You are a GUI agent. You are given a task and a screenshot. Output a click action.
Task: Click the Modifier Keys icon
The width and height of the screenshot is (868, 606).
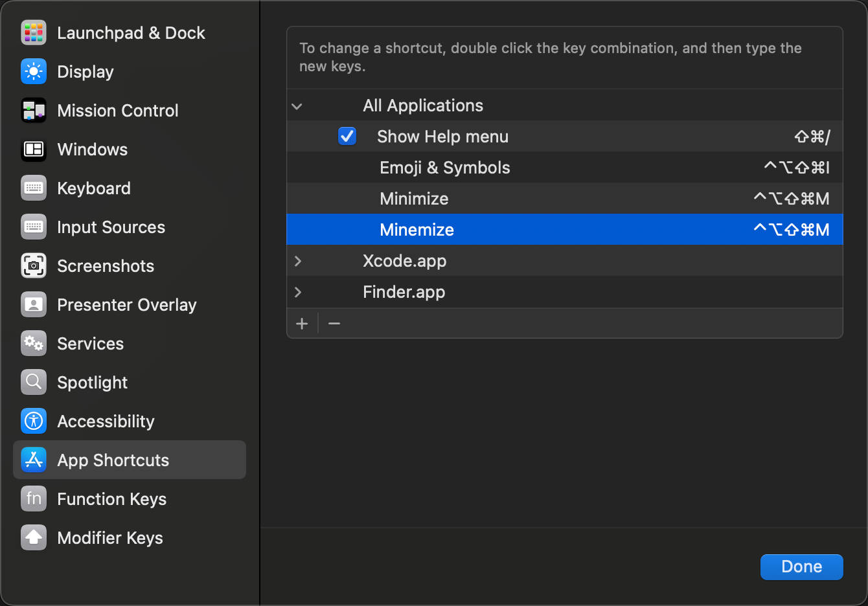[34, 538]
